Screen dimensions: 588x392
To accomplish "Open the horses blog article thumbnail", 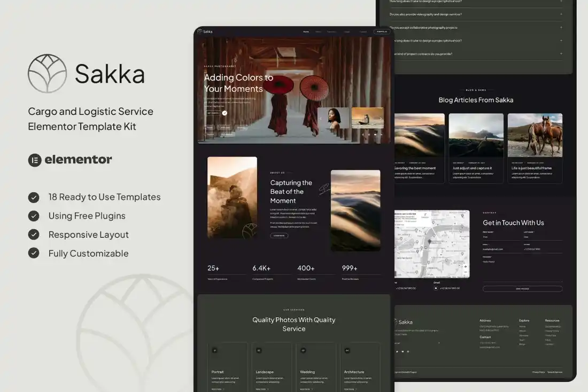I will coord(535,135).
